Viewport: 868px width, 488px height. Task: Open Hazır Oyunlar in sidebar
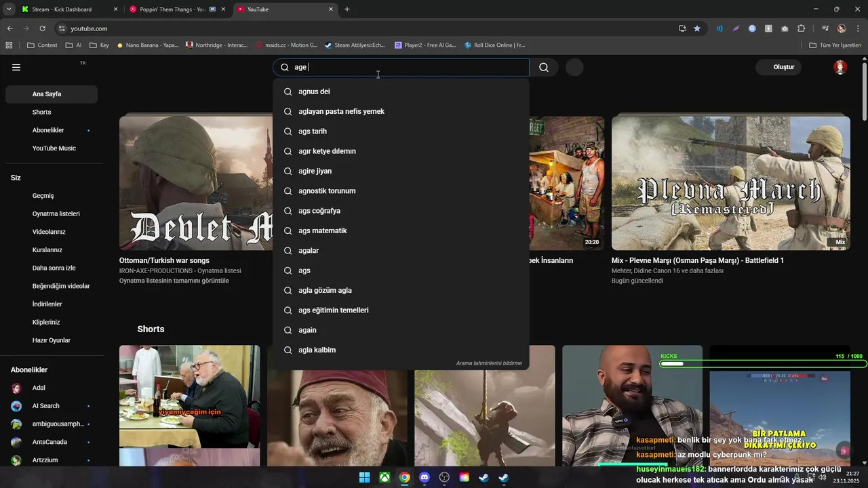pyautogui.click(x=52, y=340)
